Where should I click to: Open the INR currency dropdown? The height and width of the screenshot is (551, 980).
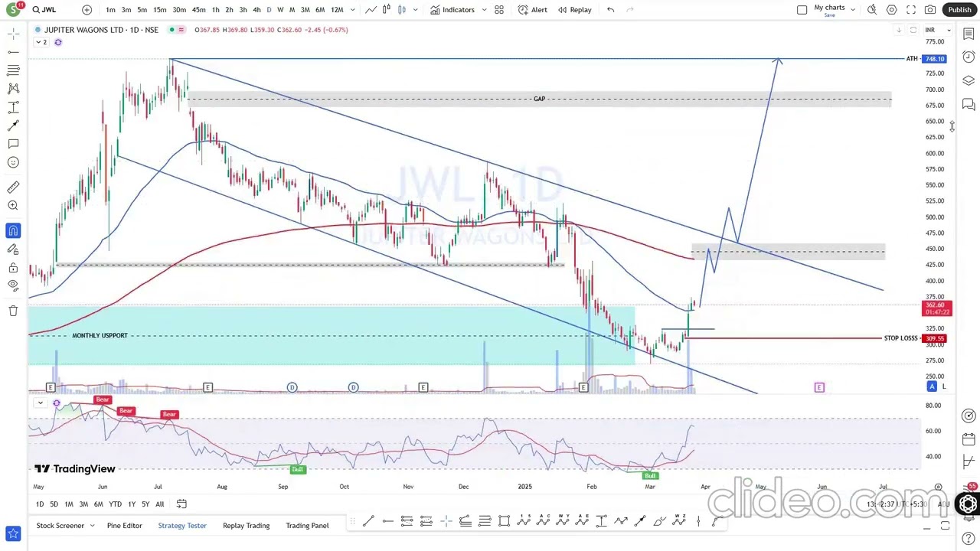tap(938, 30)
